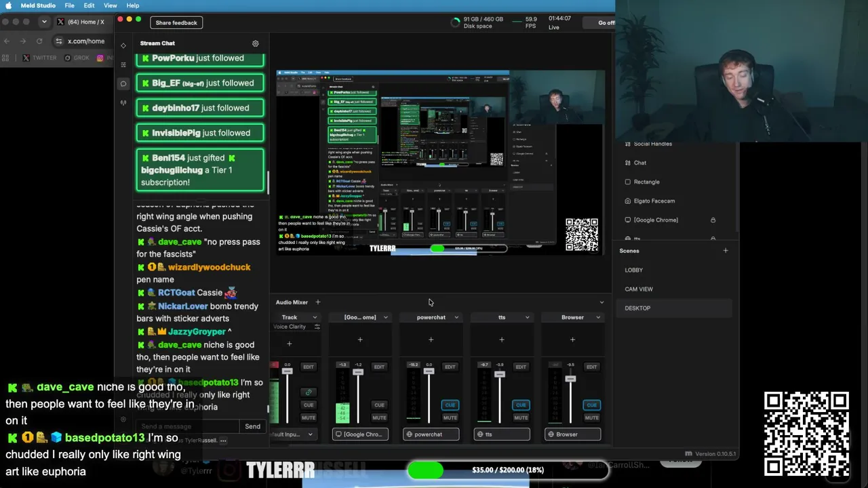Add effect to powerchat channel plus
868x488 pixels.
(x=431, y=340)
